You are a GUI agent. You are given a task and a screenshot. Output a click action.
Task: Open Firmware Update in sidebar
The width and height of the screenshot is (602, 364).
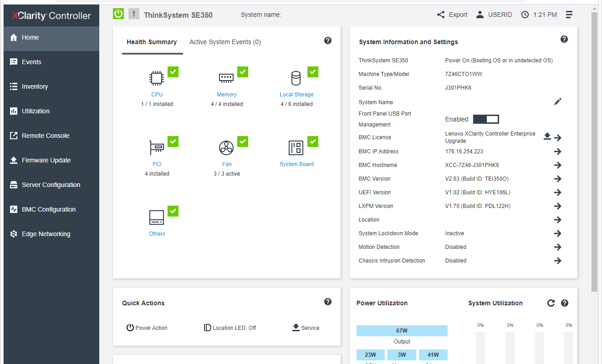click(x=51, y=160)
